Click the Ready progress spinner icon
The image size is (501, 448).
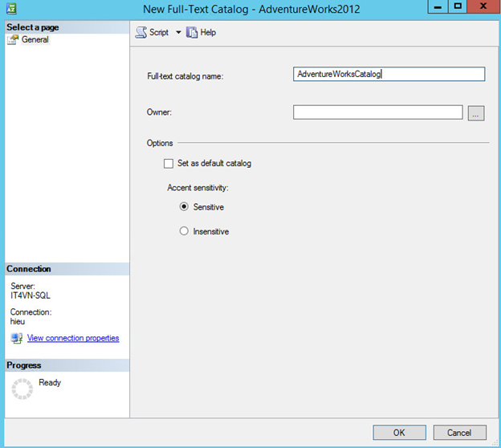click(x=21, y=390)
